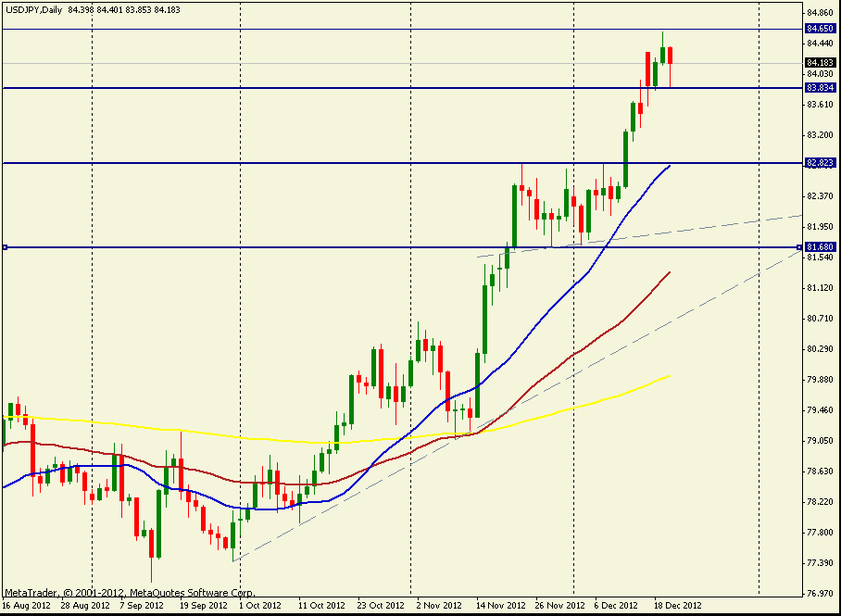Click the latest red candle at chart top
This screenshot has width=841, height=616.
coord(670,55)
